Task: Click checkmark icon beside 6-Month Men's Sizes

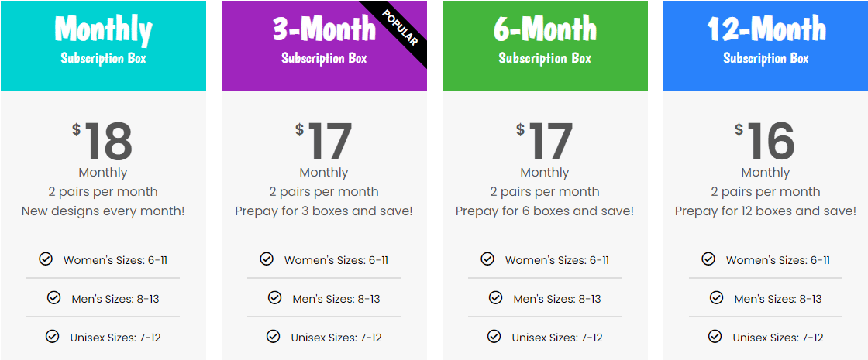Action: pyautogui.click(x=495, y=298)
